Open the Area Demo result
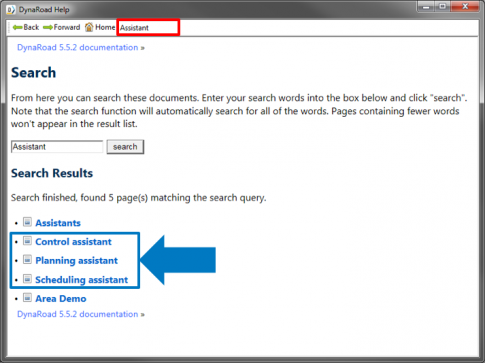 61,299
